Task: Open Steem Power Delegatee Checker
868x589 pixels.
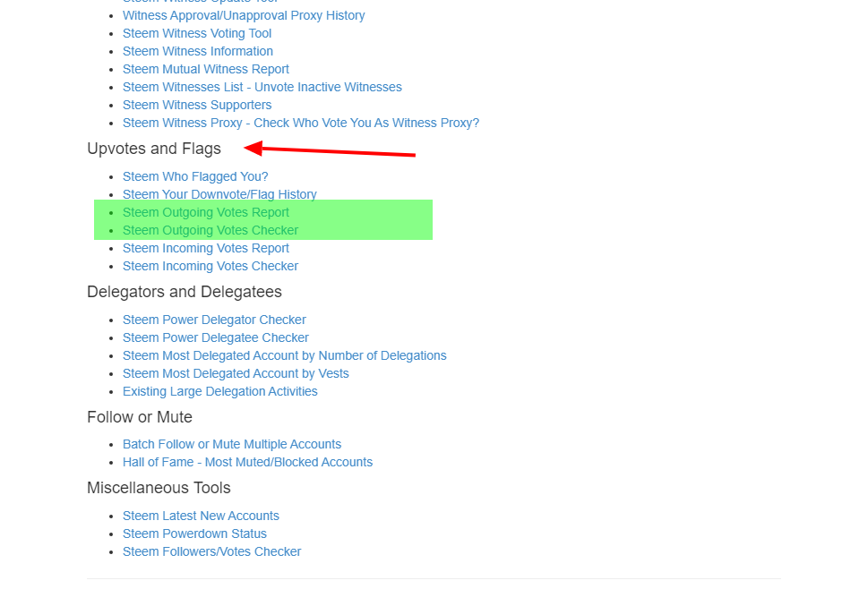Action: (x=216, y=337)
